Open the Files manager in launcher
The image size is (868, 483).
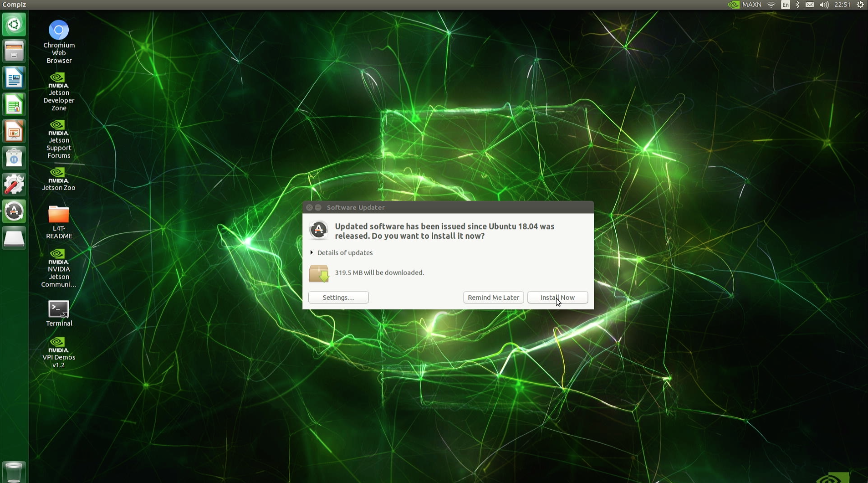coord(14,51)
